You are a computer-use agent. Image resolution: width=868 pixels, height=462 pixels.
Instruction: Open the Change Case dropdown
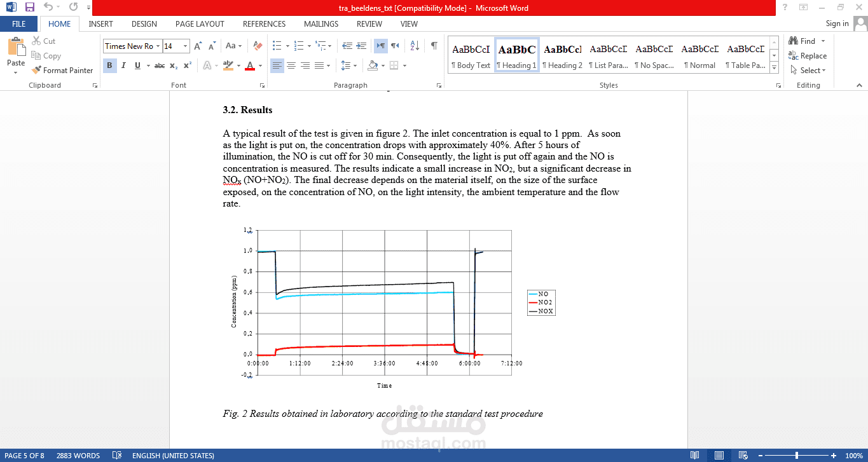pyautogui.click(x=233, y=46)
